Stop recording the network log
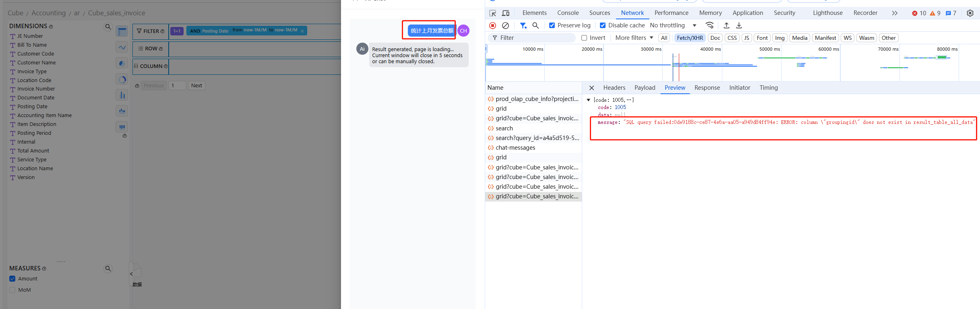The width and height of the screenshot is (980, 309). click(x=492, y=25)
